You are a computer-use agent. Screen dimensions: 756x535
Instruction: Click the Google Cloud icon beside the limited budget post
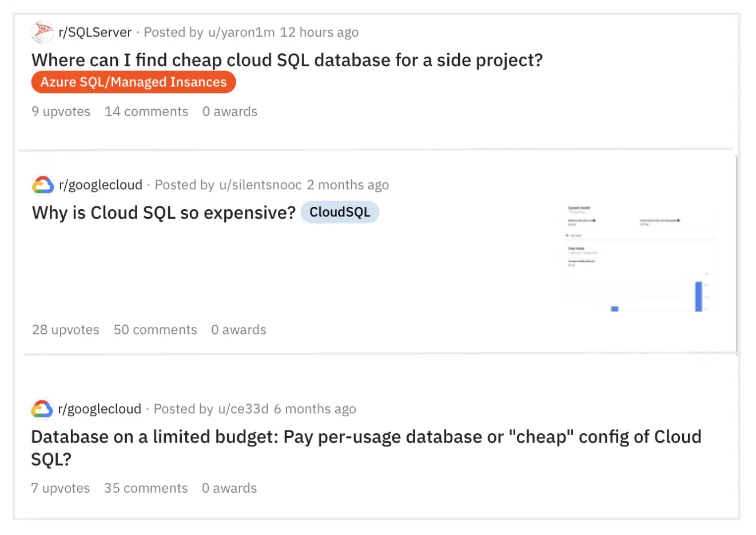[x=42, y=409]
